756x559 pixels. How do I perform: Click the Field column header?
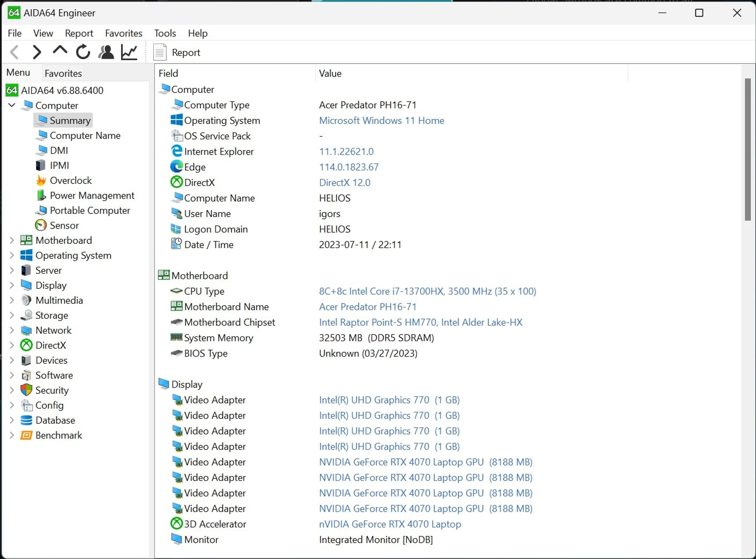235,73
